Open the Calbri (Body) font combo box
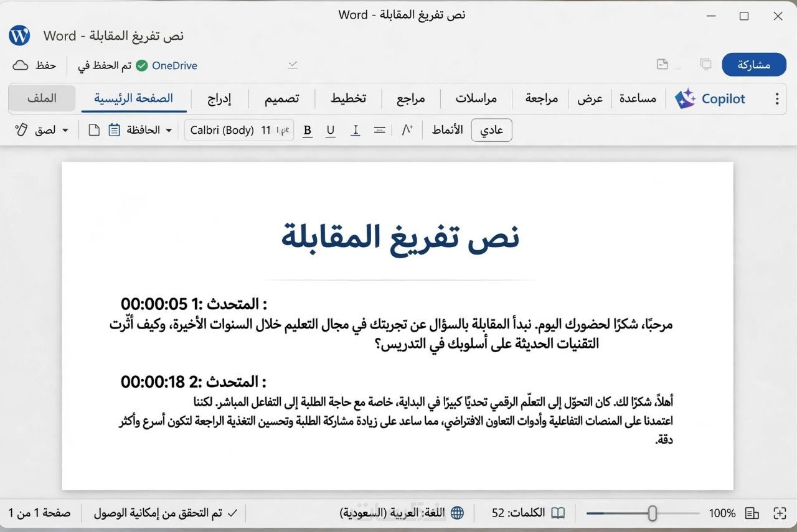 [x=239, y=130]
